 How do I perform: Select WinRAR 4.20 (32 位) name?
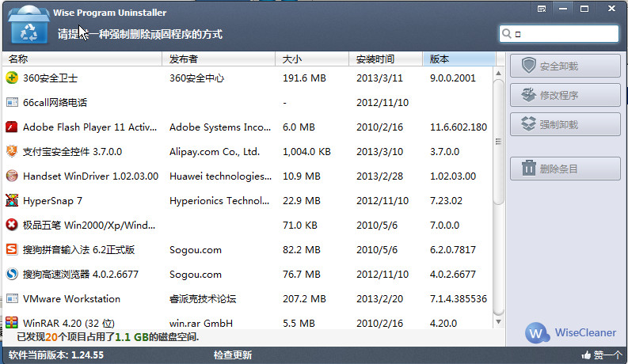[69, 323]
